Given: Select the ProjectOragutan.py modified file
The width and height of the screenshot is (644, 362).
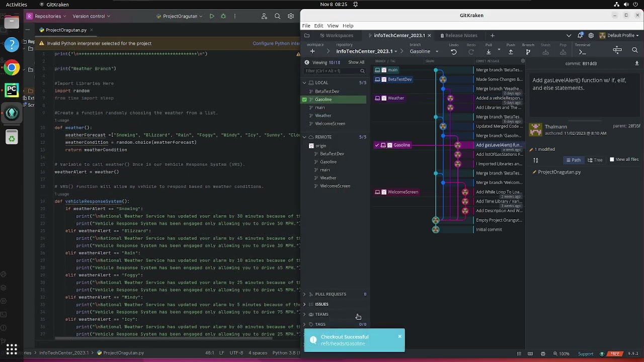Looking at the screenshot, I should [559, 172].
